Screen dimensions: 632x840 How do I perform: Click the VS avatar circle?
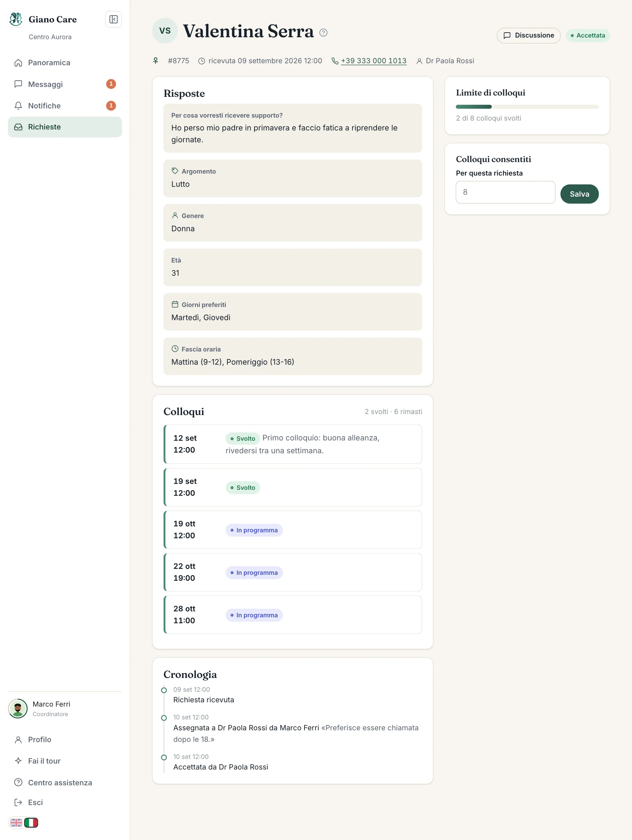pos(165,31)
